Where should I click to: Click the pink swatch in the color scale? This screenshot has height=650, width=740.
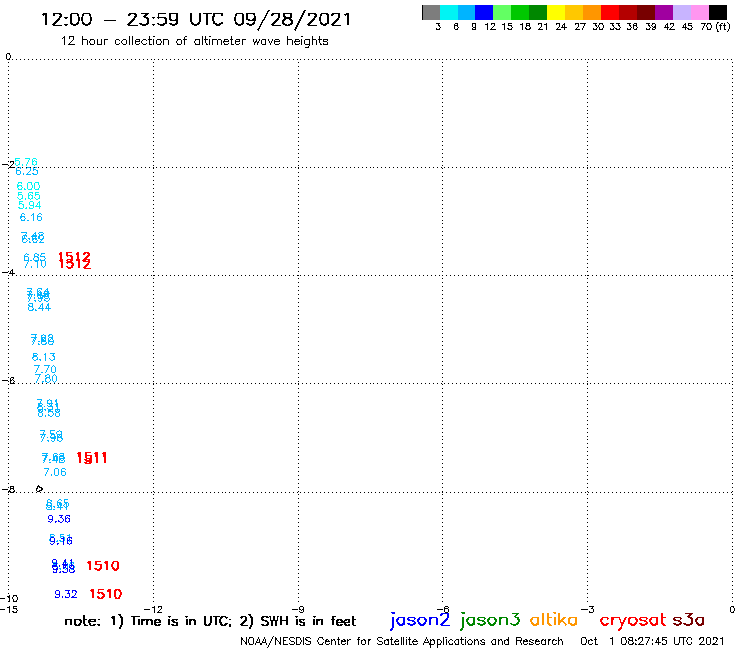tap(700, 12)
